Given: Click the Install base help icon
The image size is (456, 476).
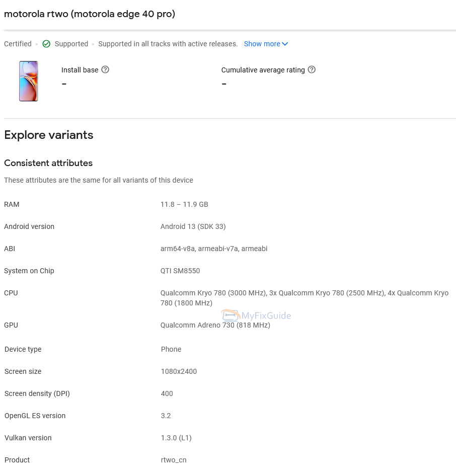Looking at the screenshot, I should (105, 70).
